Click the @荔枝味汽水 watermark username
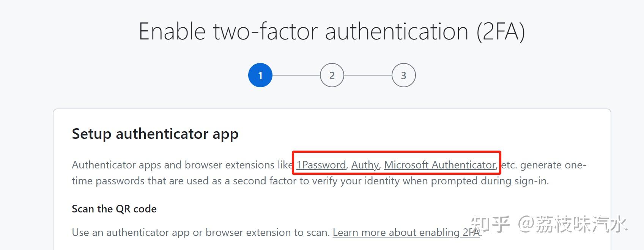The width and height of the screenshot is (644, 250). [573, 224]
